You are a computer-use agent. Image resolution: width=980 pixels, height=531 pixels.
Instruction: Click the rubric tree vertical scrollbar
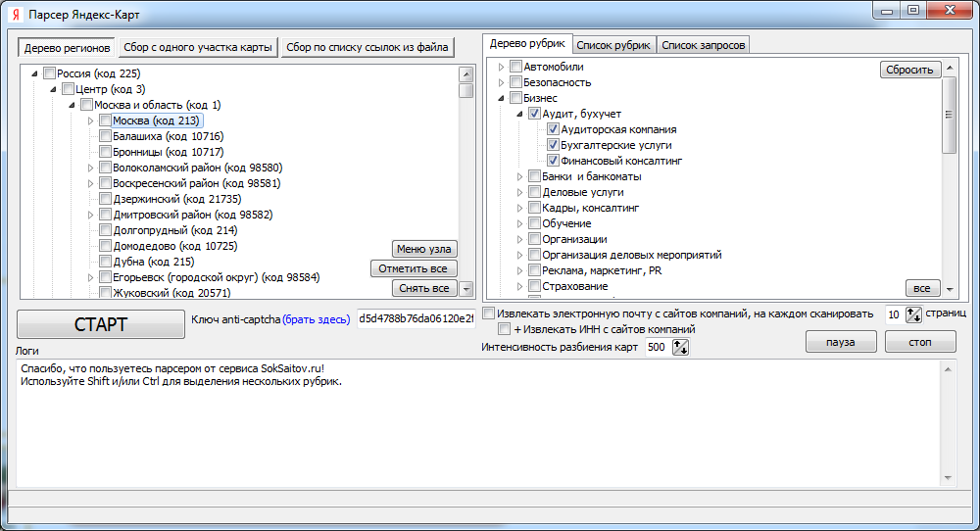(948, 176)
